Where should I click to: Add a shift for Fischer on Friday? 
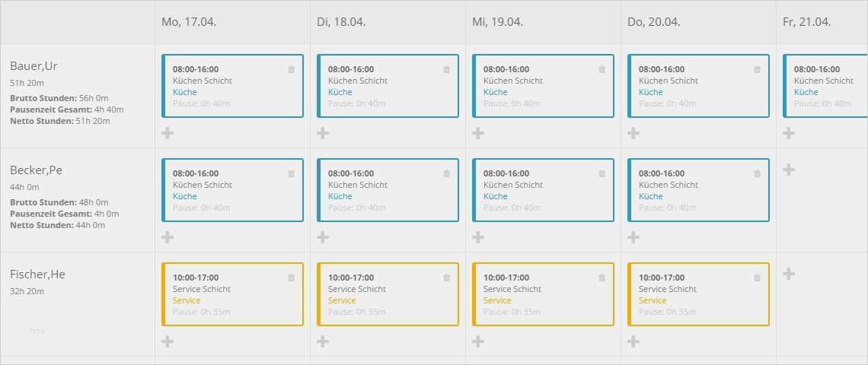click(789, 274)
